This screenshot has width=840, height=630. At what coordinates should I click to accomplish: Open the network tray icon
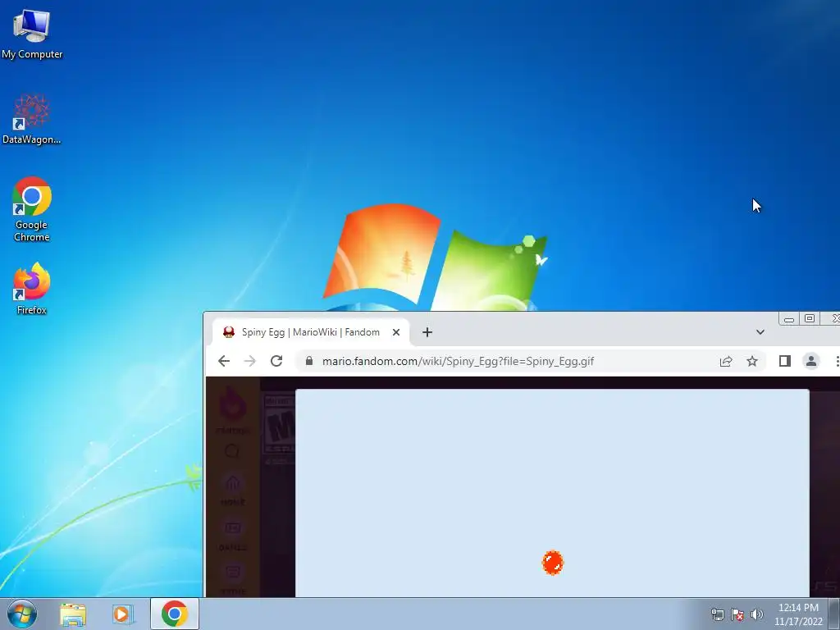[717, 614]
